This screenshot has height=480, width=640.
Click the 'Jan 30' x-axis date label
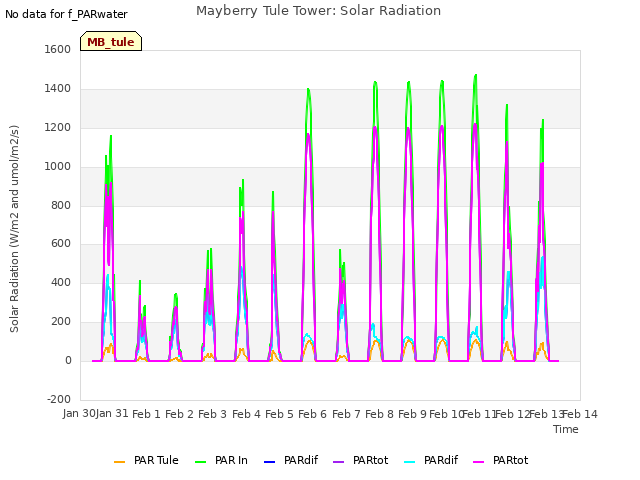click(x=79, y=413)
